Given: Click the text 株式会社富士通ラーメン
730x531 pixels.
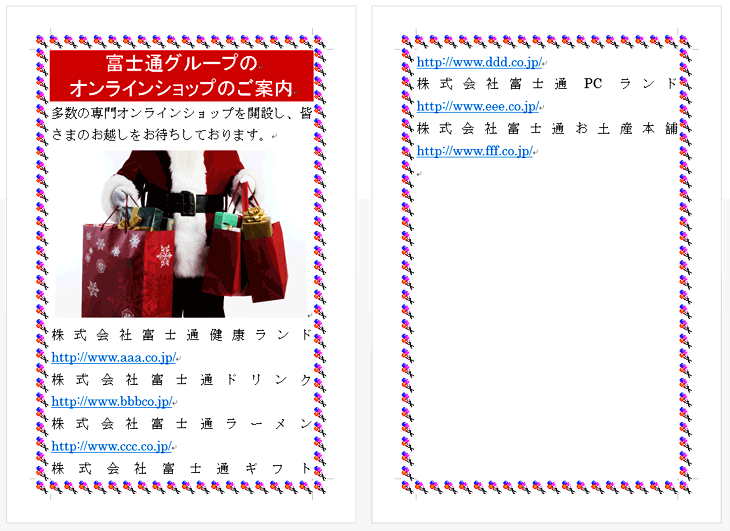Looking at the screenshot, I should pyautogui.click(x=181, y=424).
